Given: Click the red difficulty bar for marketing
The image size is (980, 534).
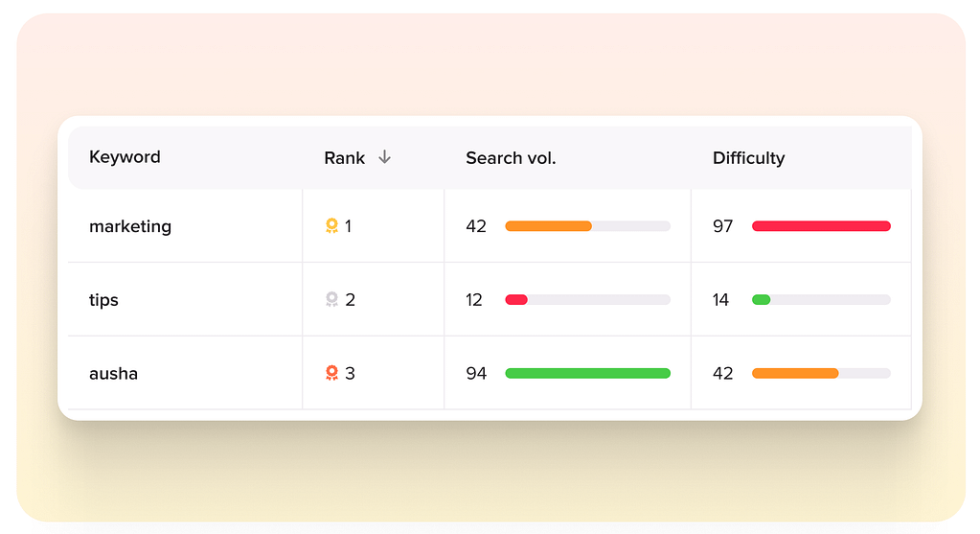Looking at the screenshot, I should tap(821, 226).
